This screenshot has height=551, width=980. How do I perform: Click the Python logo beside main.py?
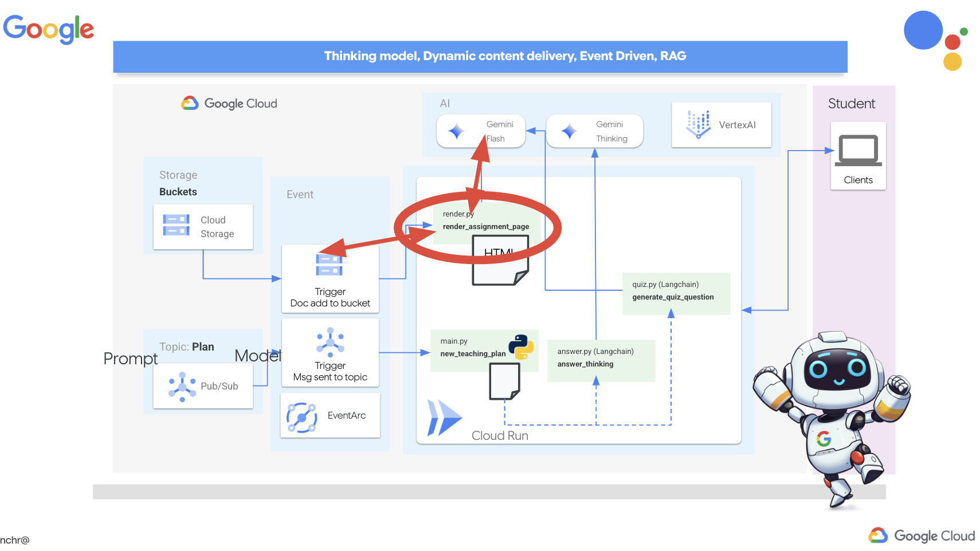pos(521,347)
